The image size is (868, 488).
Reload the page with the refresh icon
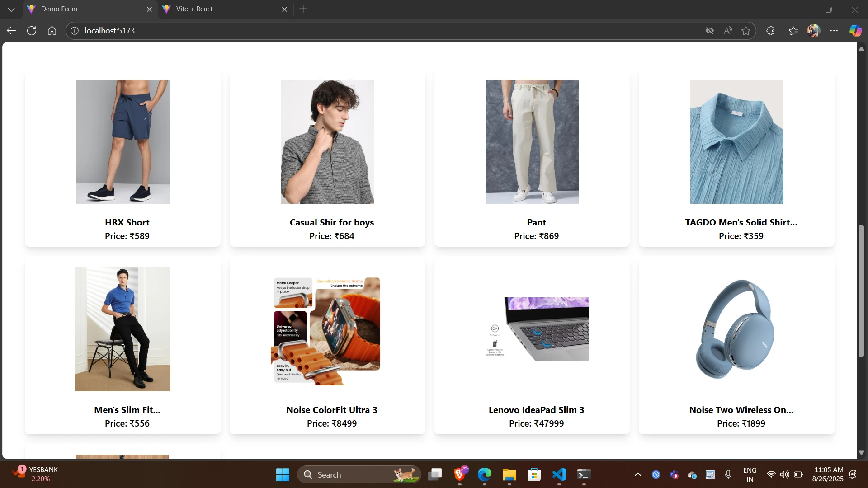[x=32, y=31]
